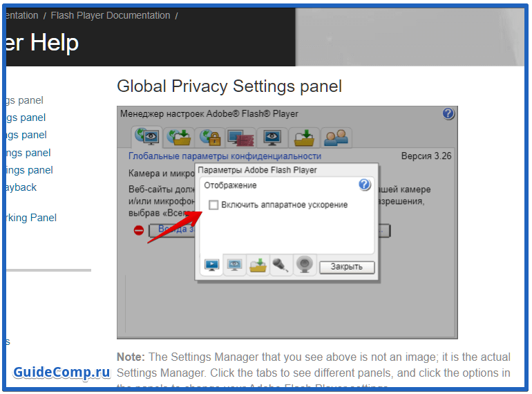The width and height of the screenshot is (532, 394).
Task: Select the Global Security Settings padlock tab
Action: (x=210, y=138)
